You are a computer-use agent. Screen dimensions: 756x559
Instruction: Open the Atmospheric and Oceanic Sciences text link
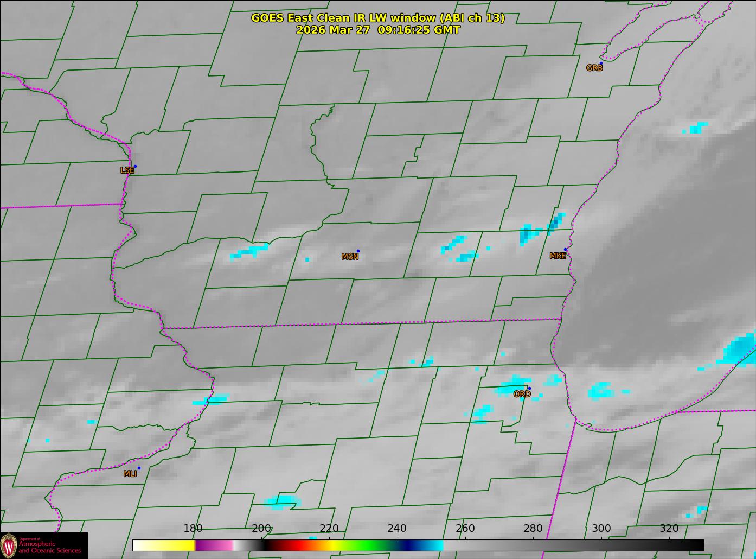50,547
